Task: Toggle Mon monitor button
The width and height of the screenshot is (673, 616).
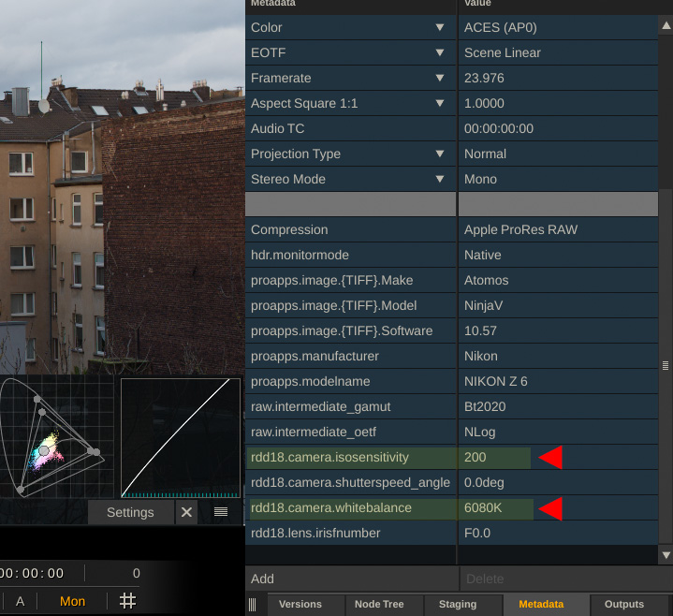Action: [72, 601]
